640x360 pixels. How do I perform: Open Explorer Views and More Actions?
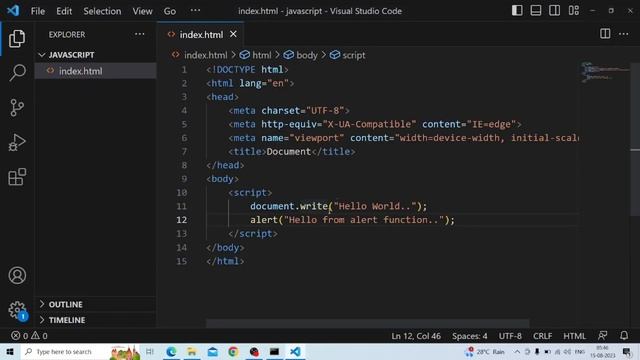tap(140, 34)
